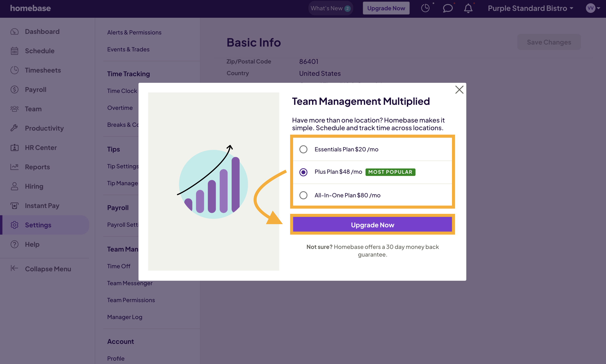Click the Settings gear icon
This screenshot has height=364, width=606.
[15, 225]
